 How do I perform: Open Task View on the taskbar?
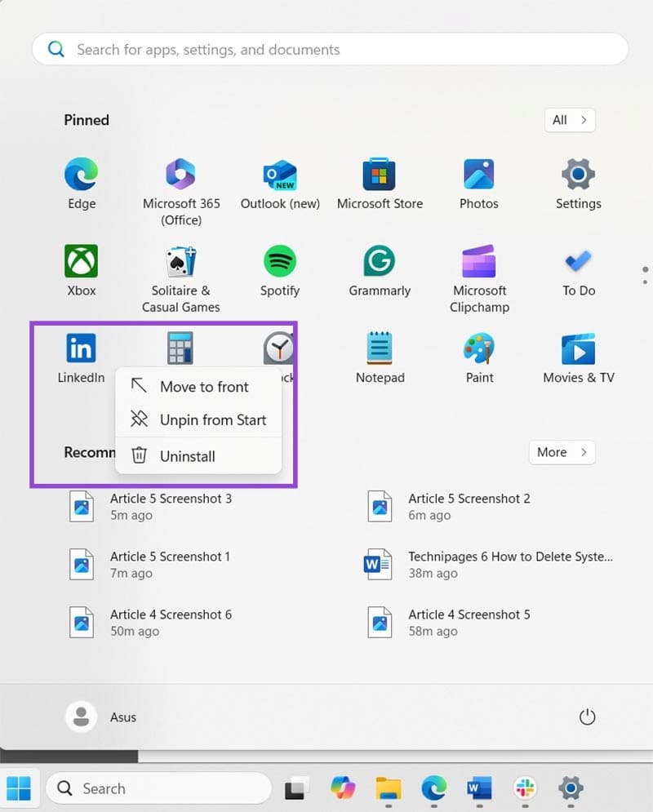tap(295, 788)
